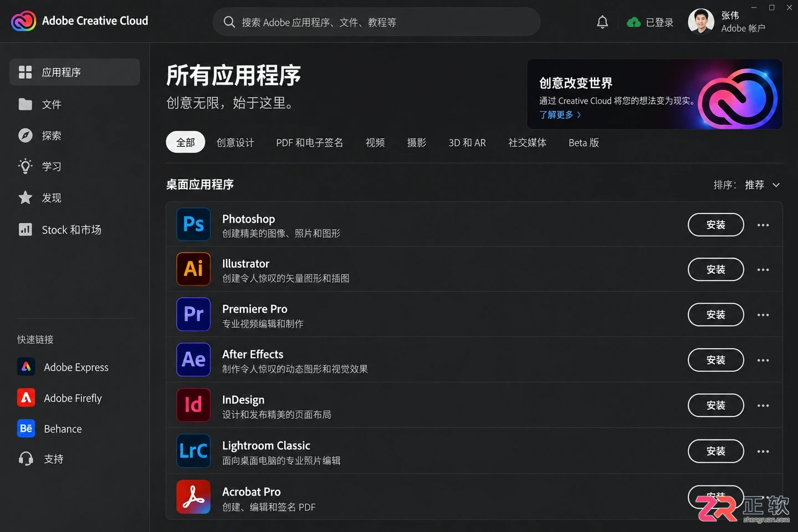Switch to the 创意设计 tab
798x532 pixels.
pos(236,142)
